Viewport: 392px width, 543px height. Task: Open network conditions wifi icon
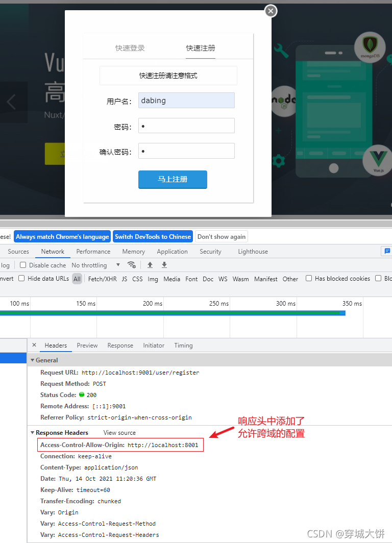click(132, 265)
